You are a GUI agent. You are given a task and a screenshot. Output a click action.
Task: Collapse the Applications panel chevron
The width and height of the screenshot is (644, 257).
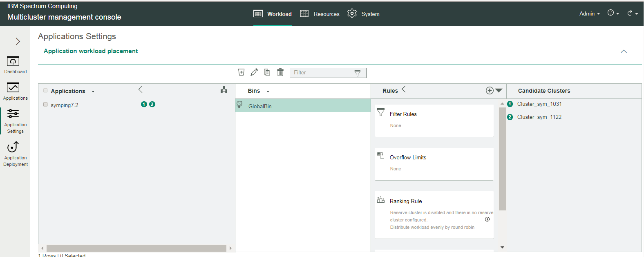click(140, 89)
